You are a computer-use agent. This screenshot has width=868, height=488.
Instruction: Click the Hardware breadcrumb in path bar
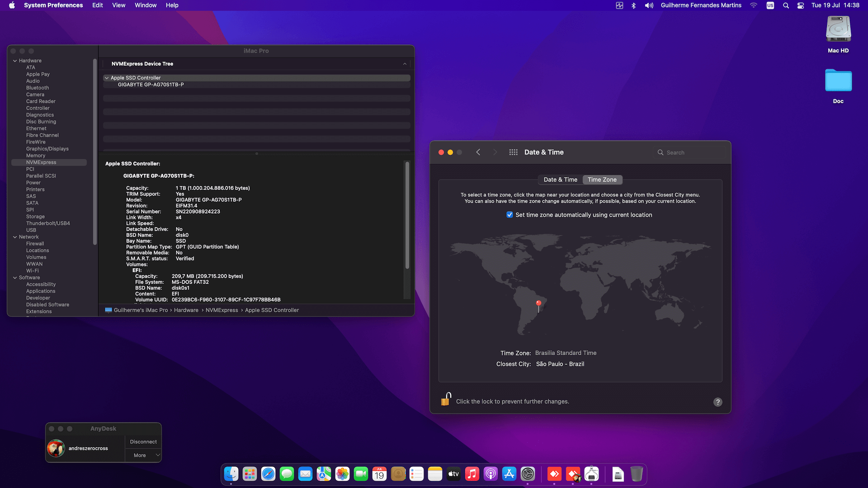coord(186,310)
